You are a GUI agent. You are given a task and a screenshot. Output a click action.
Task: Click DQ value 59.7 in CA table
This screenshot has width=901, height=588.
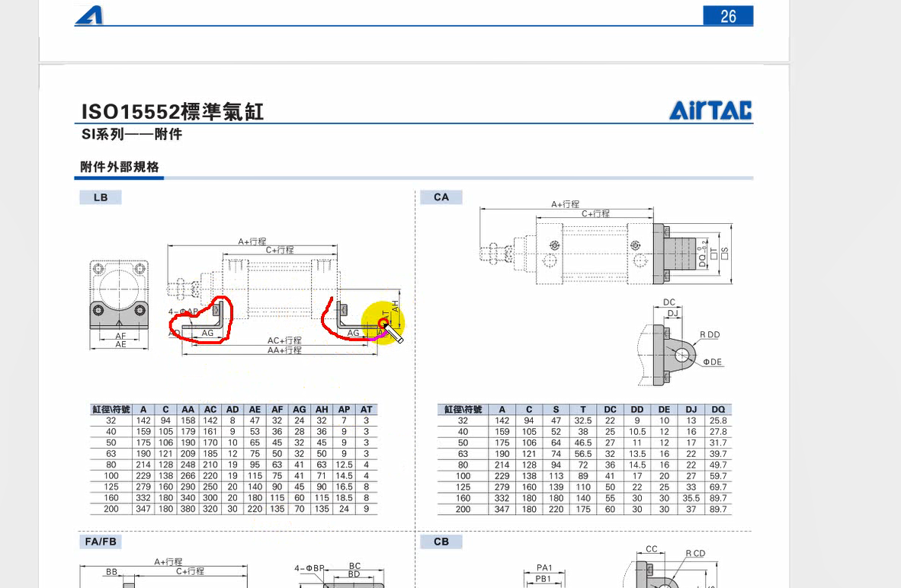[718, 476]
